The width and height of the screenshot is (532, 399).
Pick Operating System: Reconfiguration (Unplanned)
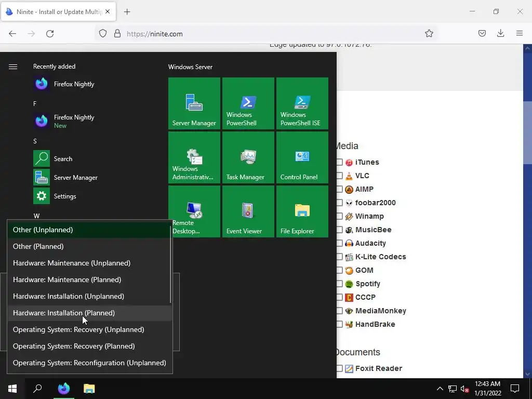(x=89, y=363)
